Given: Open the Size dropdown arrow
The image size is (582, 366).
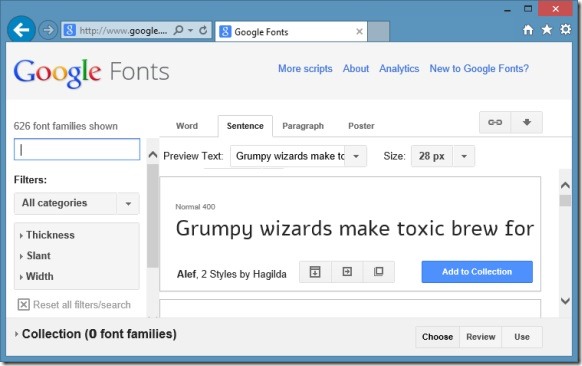Looking at the screenshot, I should click(x=464, y=156).
